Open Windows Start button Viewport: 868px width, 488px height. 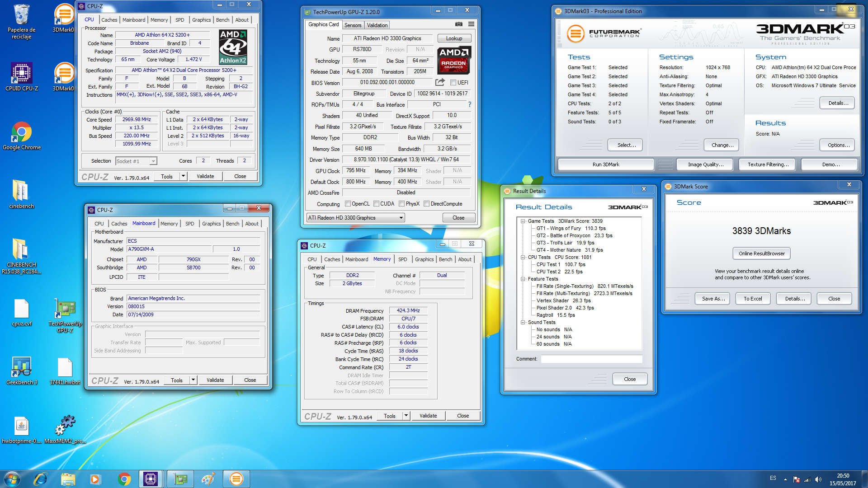click(12, 479)
